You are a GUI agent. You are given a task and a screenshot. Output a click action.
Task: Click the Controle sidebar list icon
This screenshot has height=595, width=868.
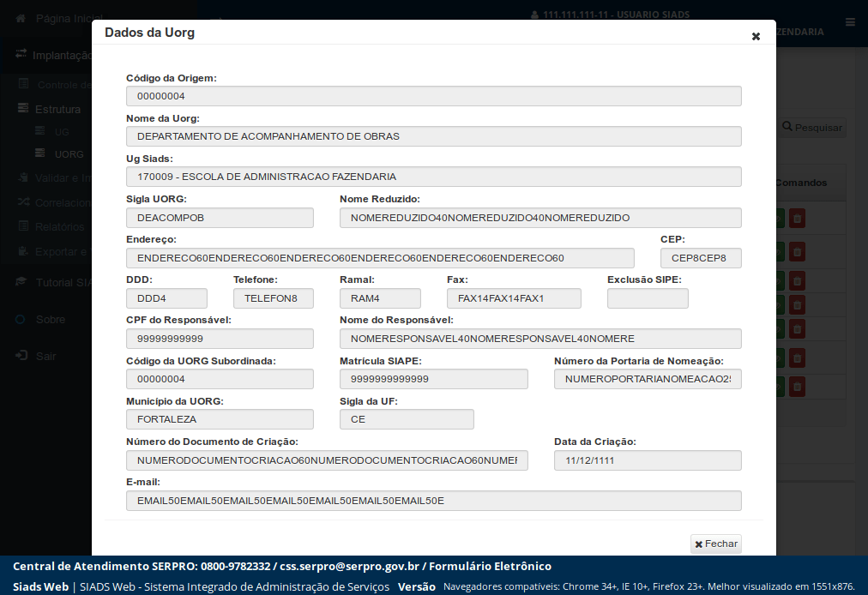click(x=23, y=83)
